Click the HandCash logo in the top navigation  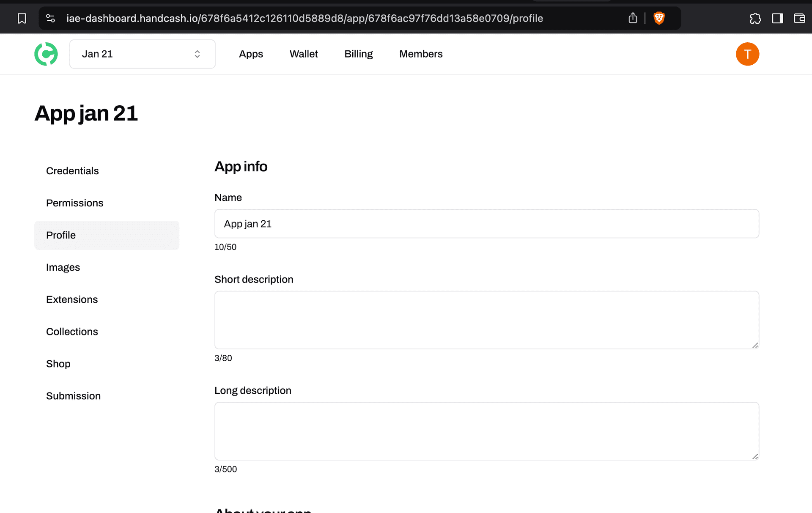click(46, 54)
